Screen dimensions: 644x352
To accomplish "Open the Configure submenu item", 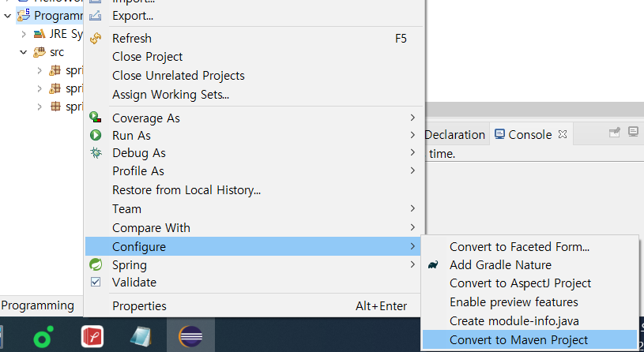I will [x=253, y=246].
